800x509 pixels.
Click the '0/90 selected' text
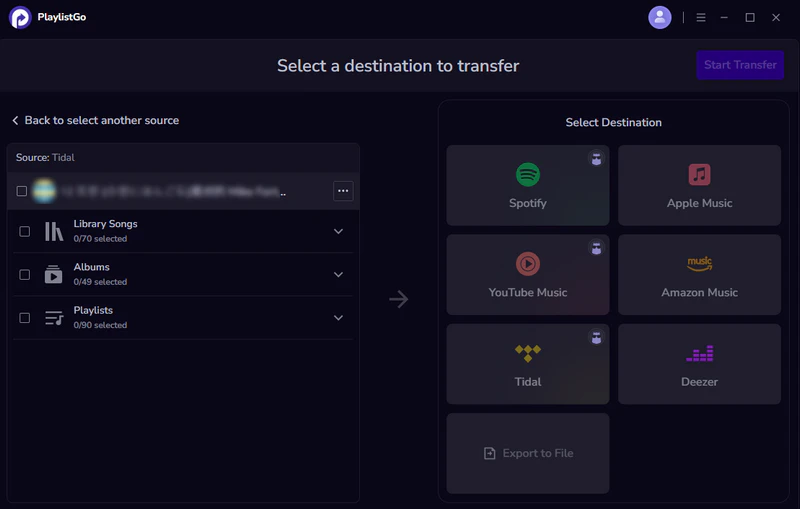coord(100,325)
